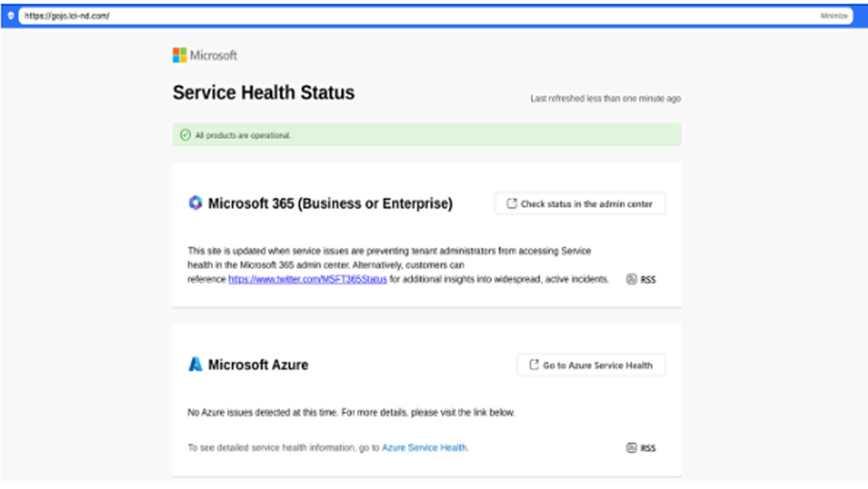The height and width of the screenshot is (489, 868).
Task: Click the RSS icon in Microsoft 365 card
Action: tap(631, 279)
